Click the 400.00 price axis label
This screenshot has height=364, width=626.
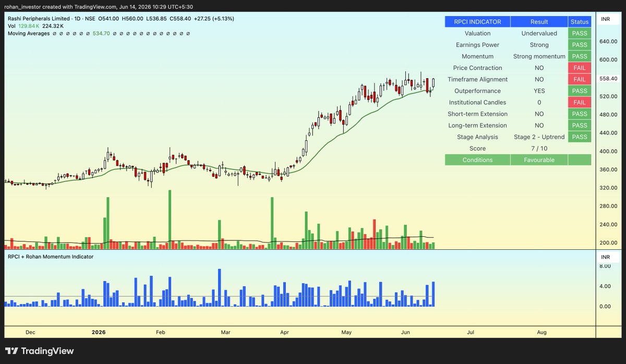(608, 151)
